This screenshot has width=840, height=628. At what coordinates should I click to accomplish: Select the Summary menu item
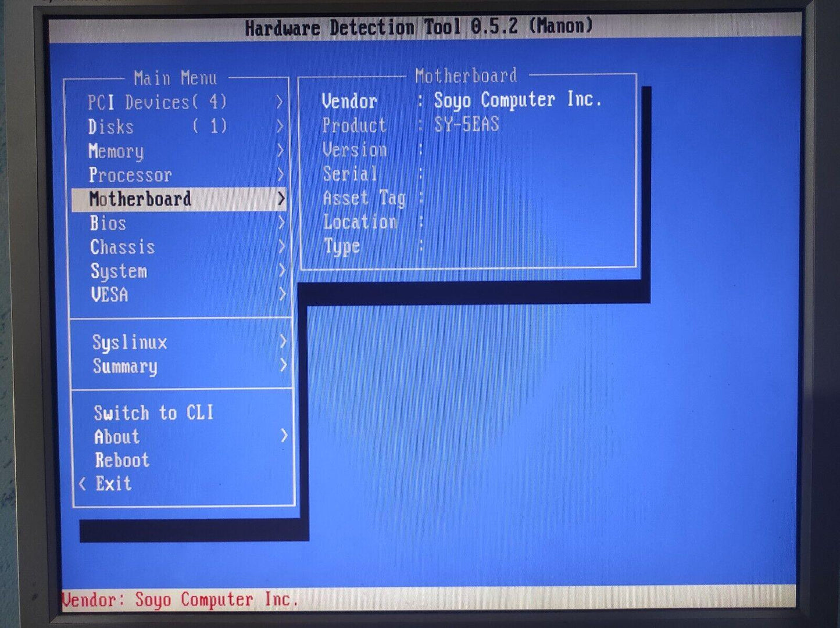pyautogui.click(x=125, y=367)
